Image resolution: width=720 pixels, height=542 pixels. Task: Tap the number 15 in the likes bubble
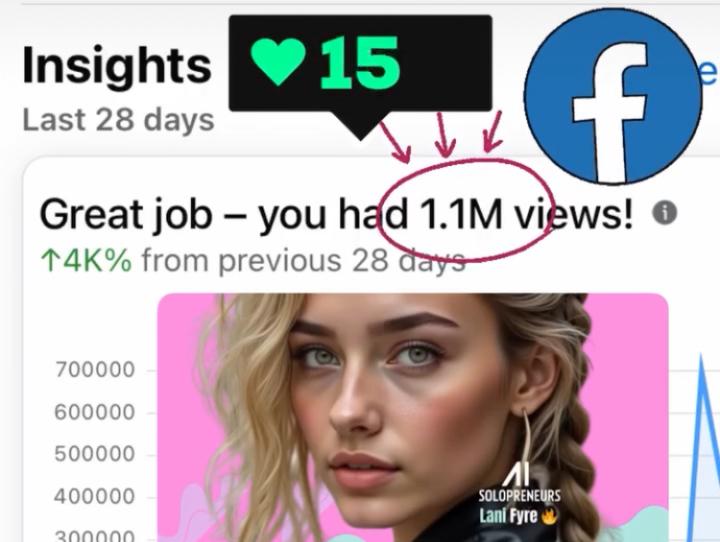click(360, 63)
